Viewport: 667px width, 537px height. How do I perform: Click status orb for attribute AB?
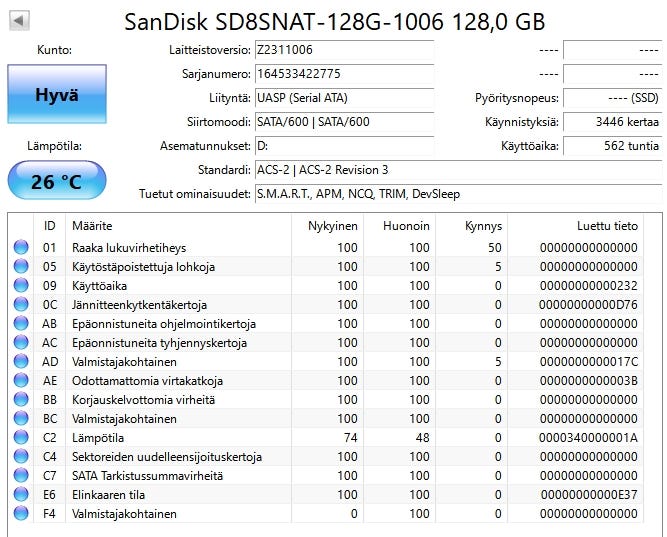21,323
